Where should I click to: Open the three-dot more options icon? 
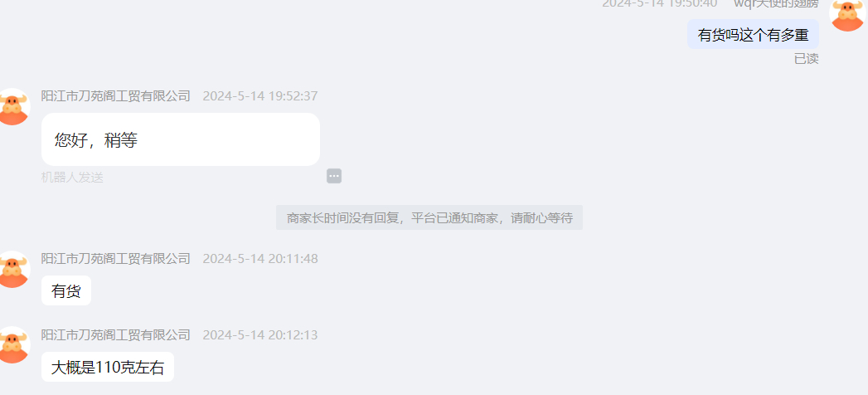point(334,176)
